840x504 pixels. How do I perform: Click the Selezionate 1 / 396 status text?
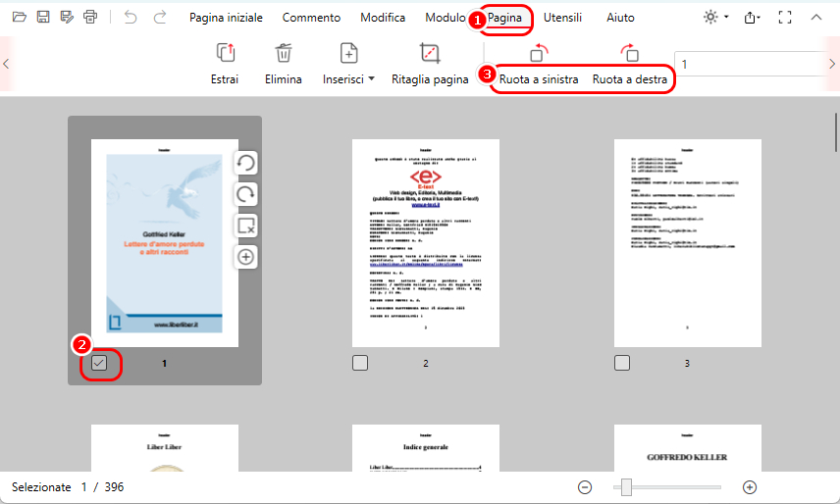pos(68,487)
